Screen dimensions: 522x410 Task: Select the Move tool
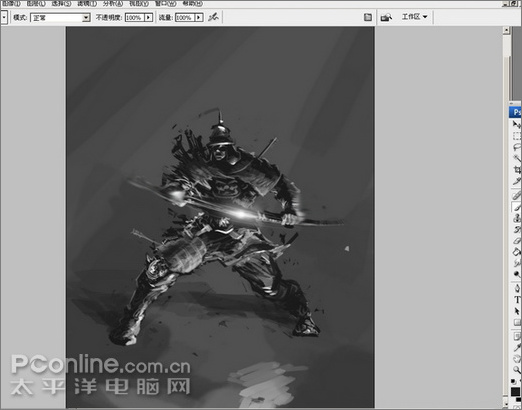(x=517, y=125)
